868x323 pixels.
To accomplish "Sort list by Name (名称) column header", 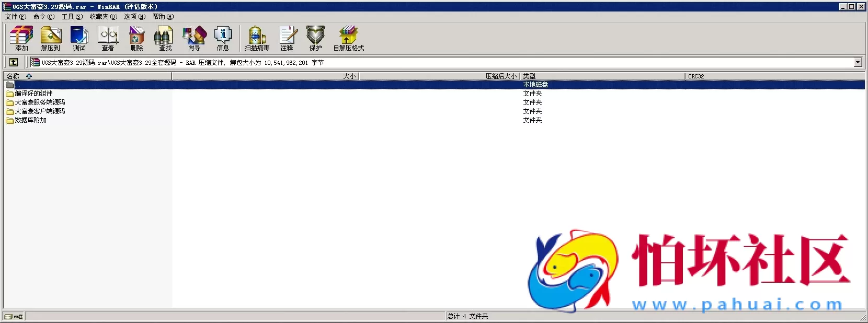I will (x=13, y=76).
